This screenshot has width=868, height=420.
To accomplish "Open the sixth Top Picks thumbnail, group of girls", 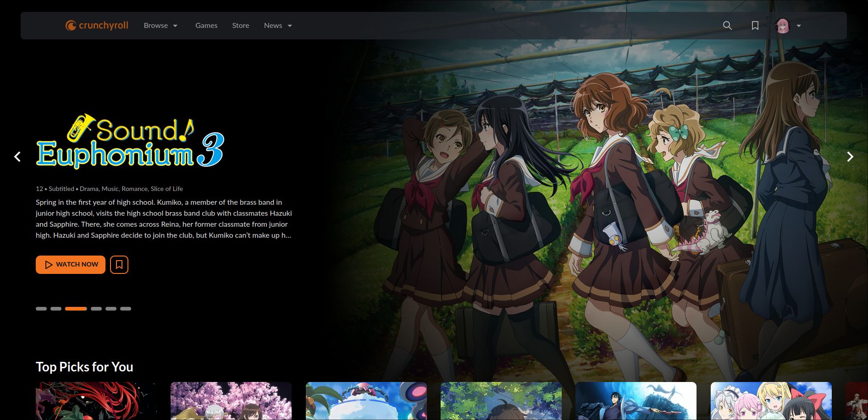I will [771, 401].
